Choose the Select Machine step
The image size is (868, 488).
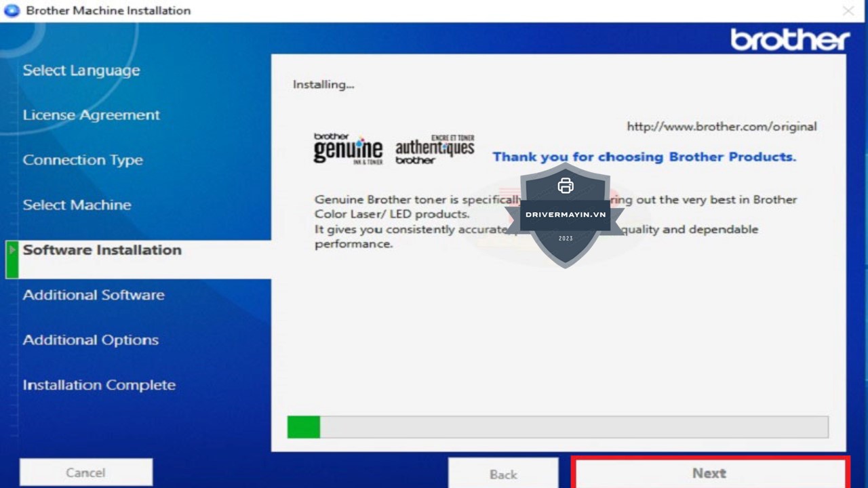coord(77,205)
